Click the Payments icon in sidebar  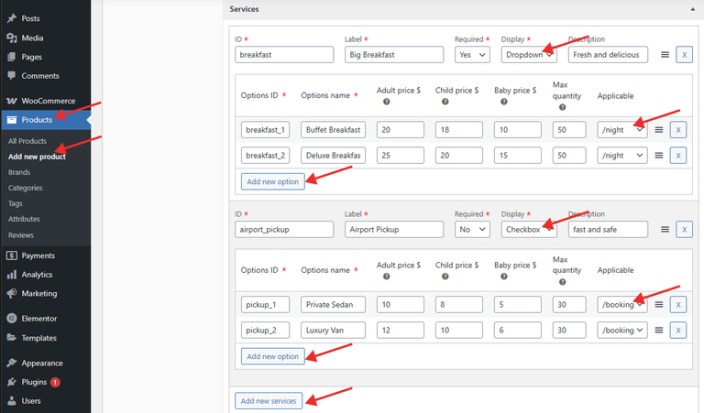[x=12, y=255]
